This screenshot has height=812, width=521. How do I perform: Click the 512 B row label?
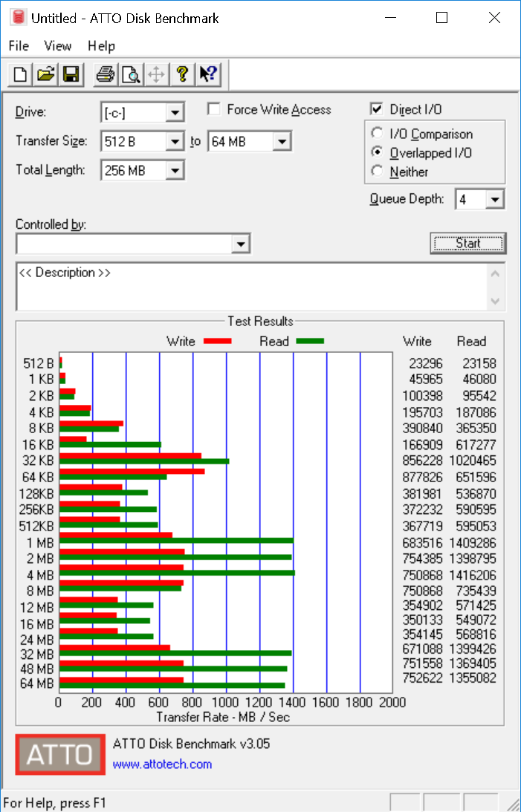pyautogui.click(x=39, y=363)
